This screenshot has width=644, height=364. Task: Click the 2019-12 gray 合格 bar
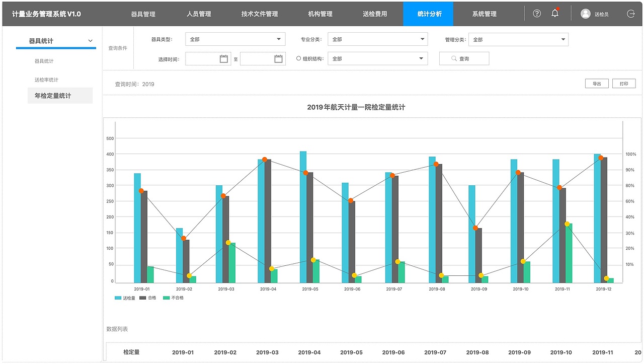(604, 220)
